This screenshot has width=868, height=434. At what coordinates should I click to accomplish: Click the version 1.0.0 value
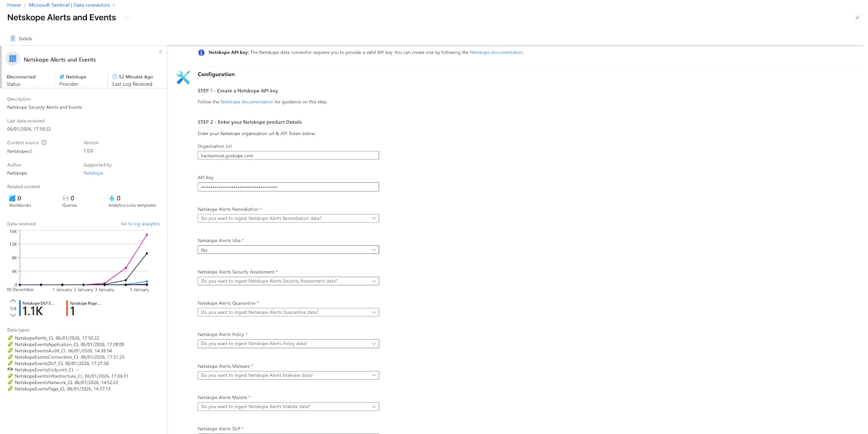coord(88,151)
